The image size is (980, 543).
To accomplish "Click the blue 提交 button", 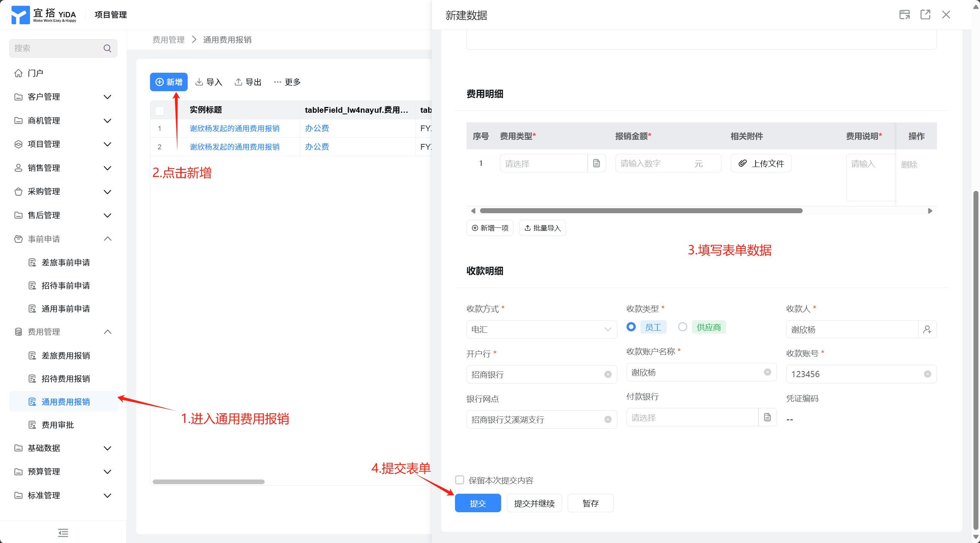I will click(478, 503).
